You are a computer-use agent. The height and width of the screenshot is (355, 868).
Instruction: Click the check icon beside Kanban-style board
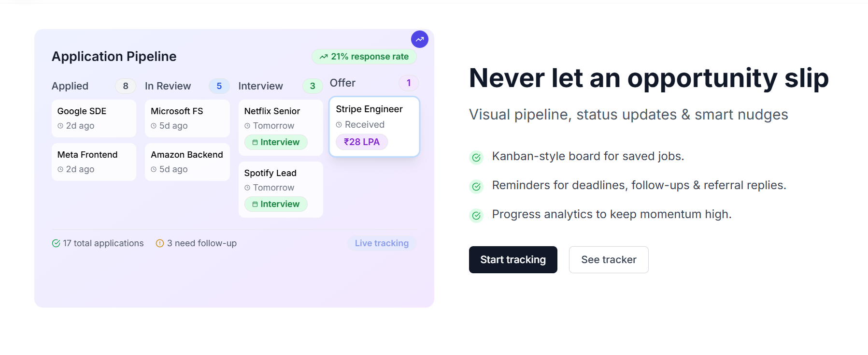(x=476, y=157)
